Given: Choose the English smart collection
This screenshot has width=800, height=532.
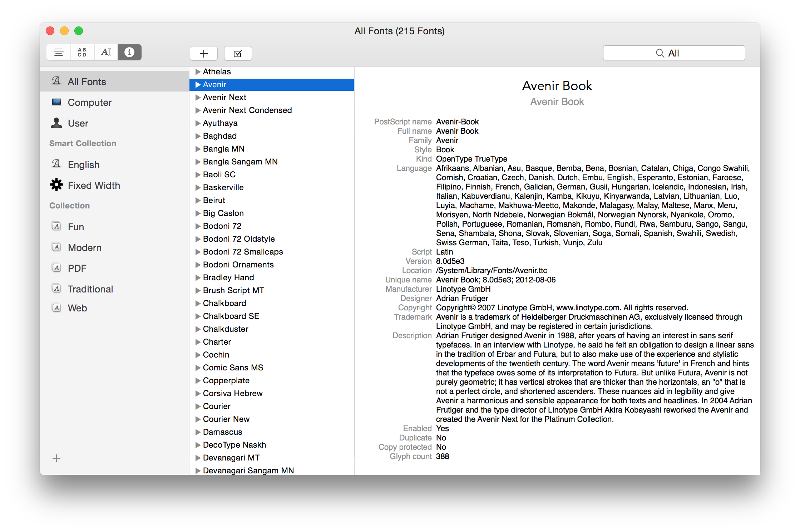Looking at the screenshot, I should point(84,164).
